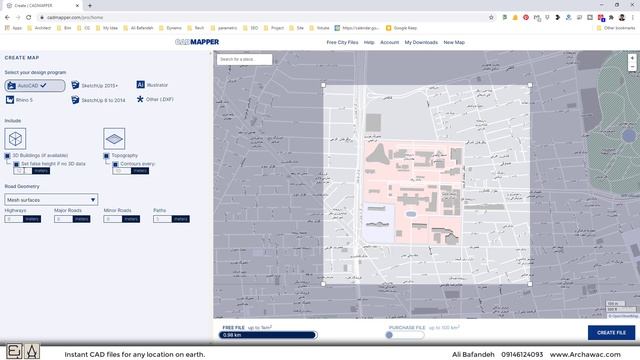The image size is (640, 360).
Task: Click top-left selection corner handle
Action: point(323,85)
